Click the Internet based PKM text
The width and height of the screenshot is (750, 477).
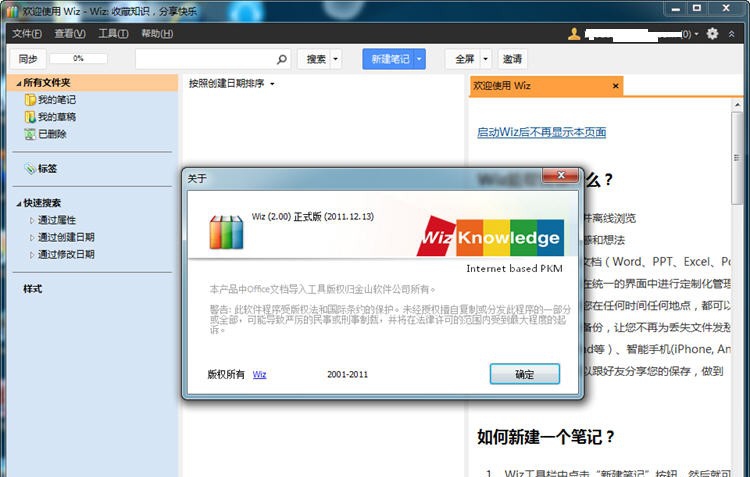pos(514,268)
